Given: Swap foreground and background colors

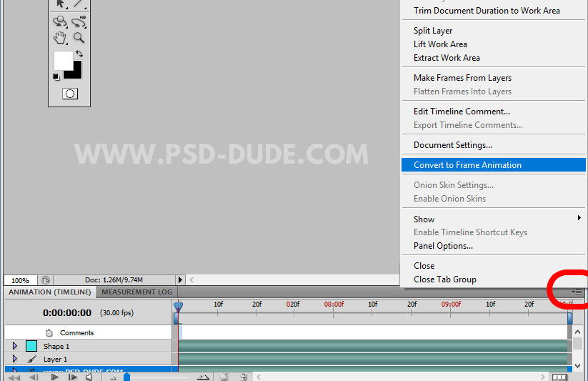Looking at the screenshot, I should (79, 54).
